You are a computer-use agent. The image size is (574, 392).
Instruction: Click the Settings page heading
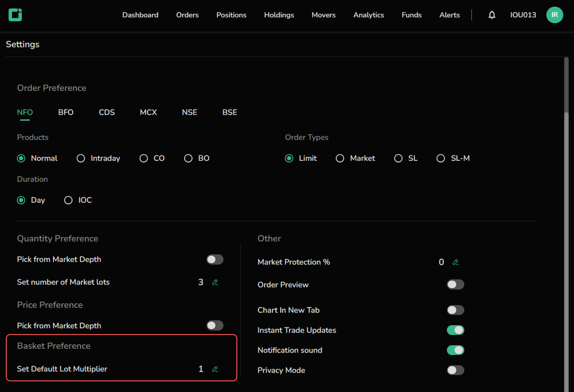pyautogui.click(x=23, y=44)
